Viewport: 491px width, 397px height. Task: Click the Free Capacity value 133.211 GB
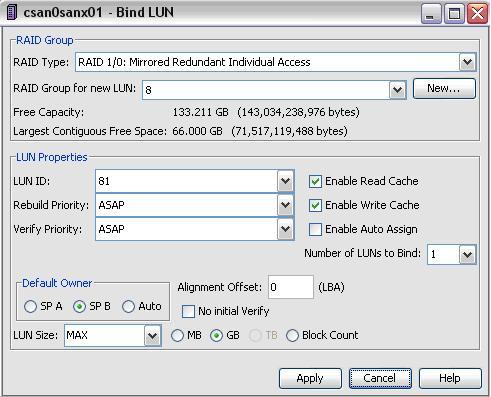[x=200, y=112]
